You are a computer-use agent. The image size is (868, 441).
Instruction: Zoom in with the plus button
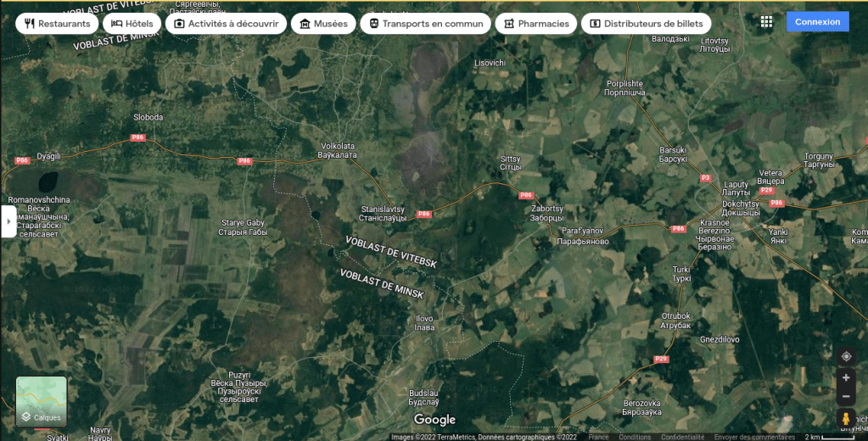point(845,377)
